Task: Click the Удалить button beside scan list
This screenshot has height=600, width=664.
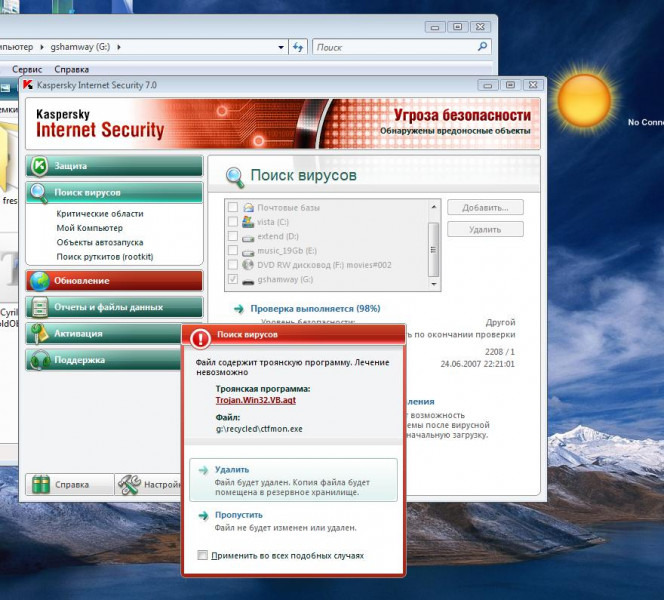Action: coord(485,229)
